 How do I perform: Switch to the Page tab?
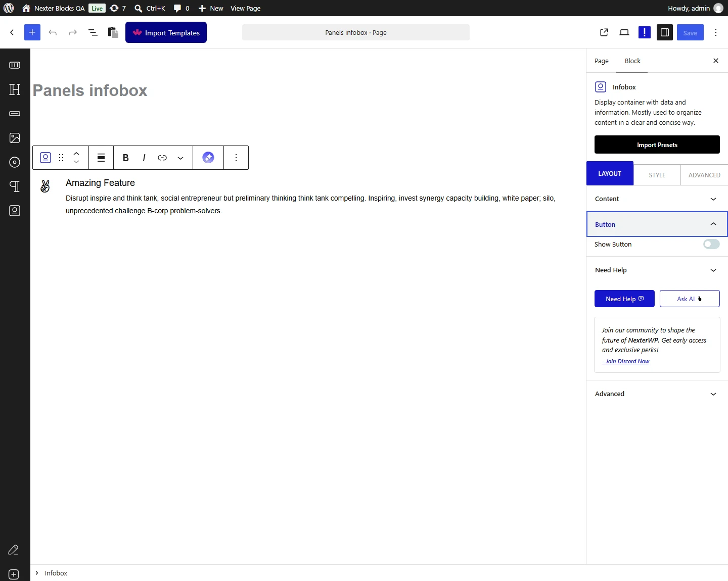point(602,61)
